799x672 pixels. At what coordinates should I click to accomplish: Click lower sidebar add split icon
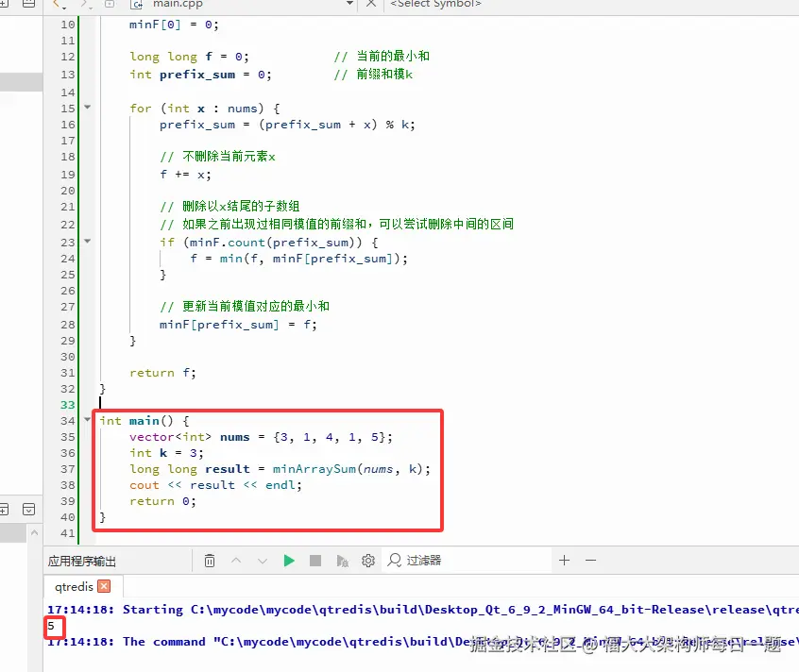[x=4, y=509]
